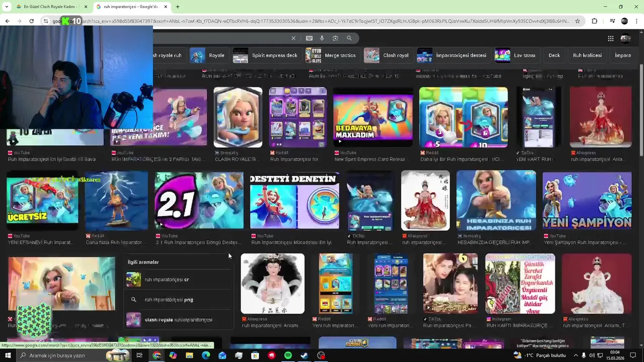Go back to the previous page

coord(7,21)
